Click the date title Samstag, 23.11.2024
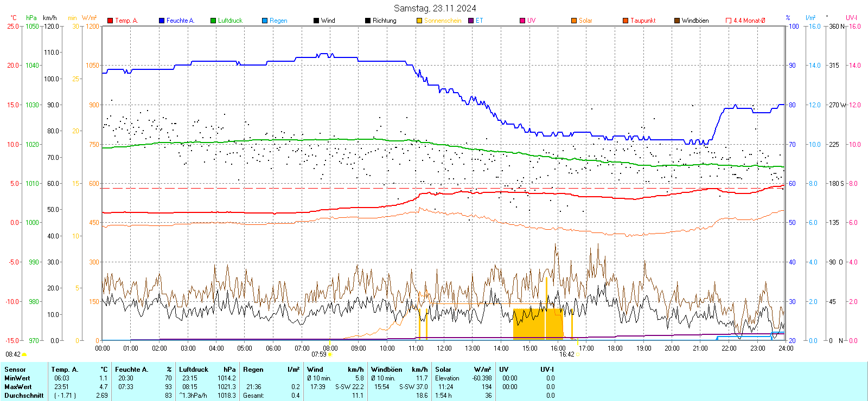This screenshot has height=401, width=868. coord(435,8)
